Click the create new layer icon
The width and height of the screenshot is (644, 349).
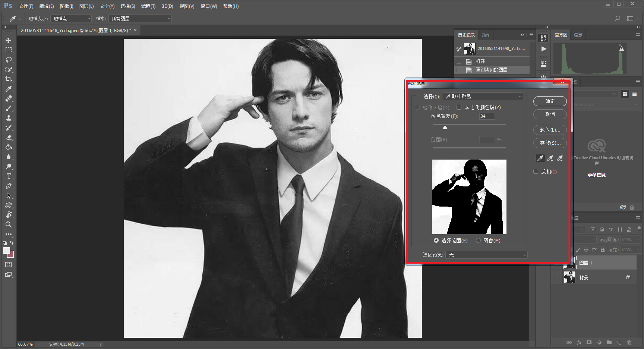619,342
